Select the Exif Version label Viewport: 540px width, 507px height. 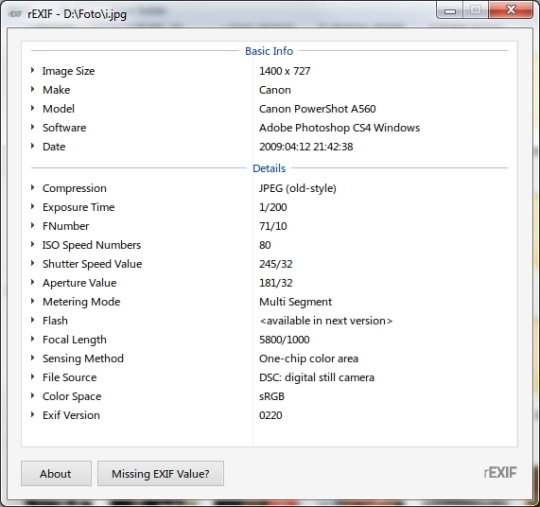tap(71, 416)
